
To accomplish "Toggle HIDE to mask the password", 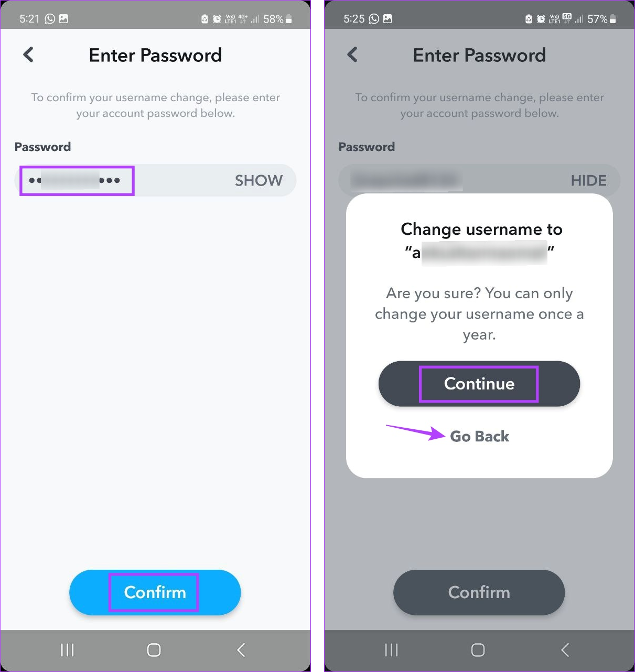I will pyautogui.click(x=588, y=180).
